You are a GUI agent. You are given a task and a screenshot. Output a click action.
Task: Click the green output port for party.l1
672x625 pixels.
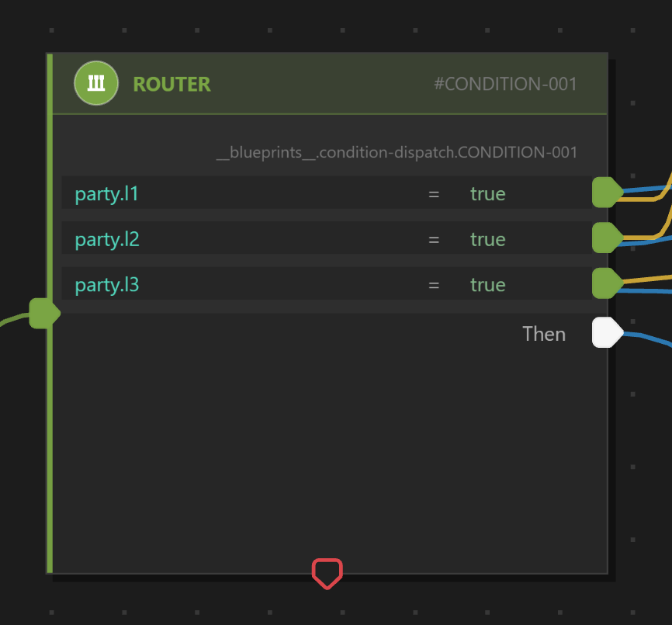[608, 192]
